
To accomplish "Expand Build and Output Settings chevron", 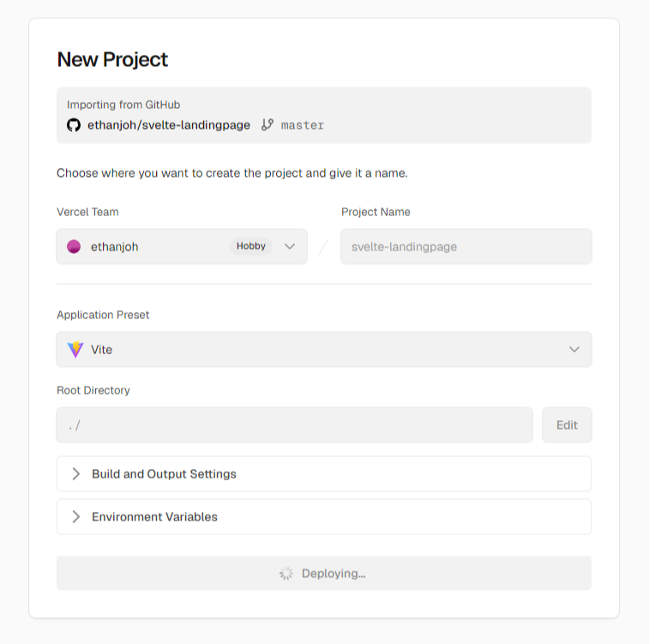I will coord(75,474).
